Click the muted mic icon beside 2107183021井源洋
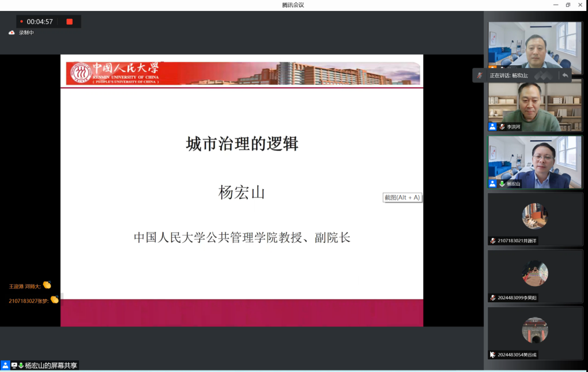This screenshot has height=372, width=588. pyautogui.click(x=492, y=241)
